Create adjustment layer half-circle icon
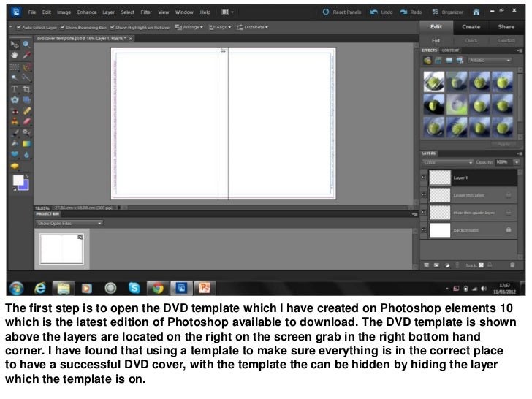The width and height of the screenshot is (532, 399). 447,265
